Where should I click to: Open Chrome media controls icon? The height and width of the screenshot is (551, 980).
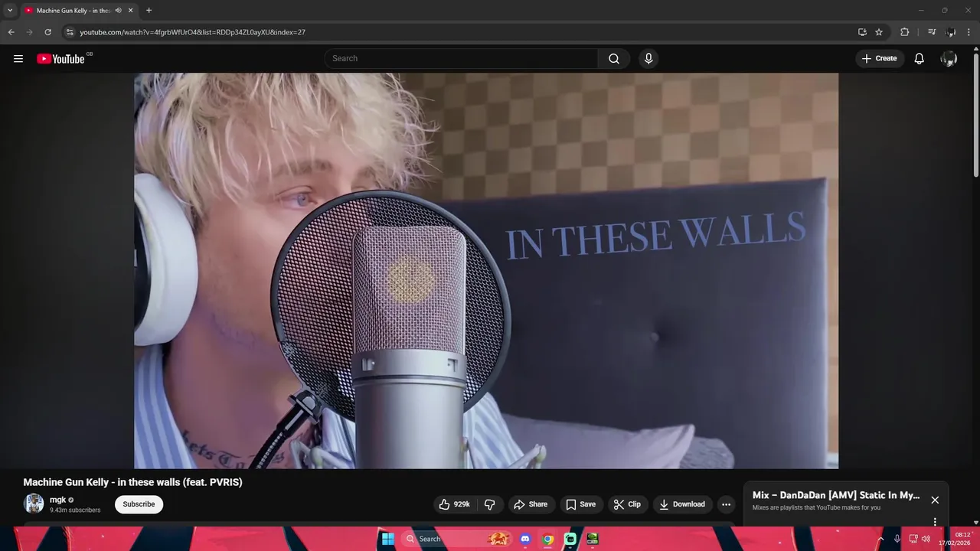coord(932,32)
